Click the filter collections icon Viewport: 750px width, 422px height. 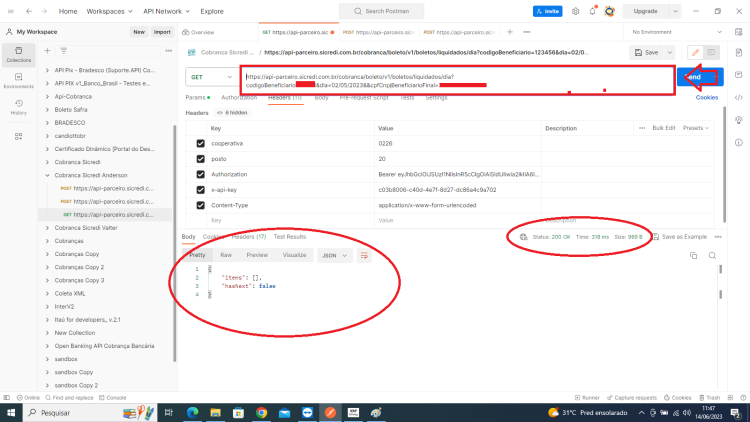click(x=64, y=51)
